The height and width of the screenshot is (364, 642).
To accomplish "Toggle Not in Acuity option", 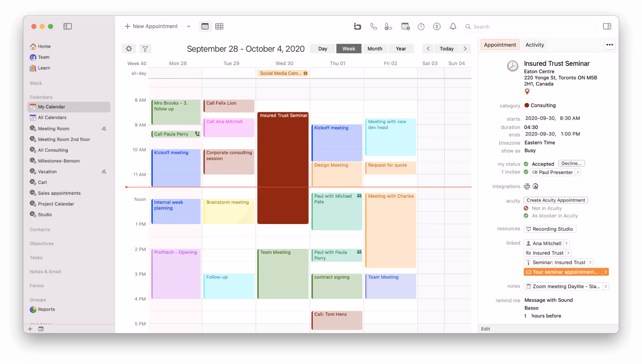I will [526, 208].
